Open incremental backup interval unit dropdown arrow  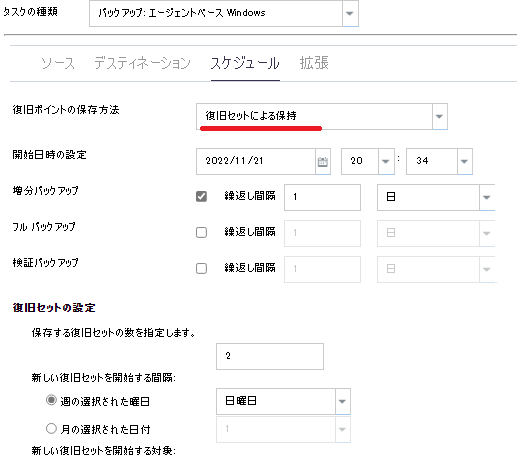coord(487,197)
